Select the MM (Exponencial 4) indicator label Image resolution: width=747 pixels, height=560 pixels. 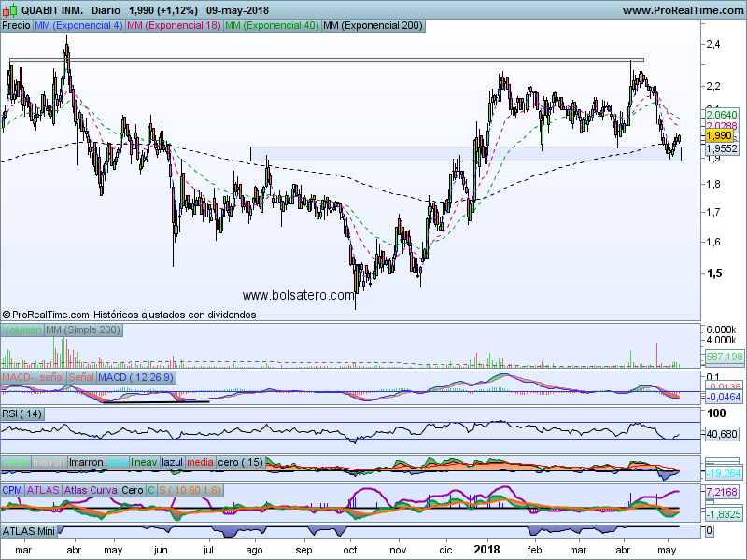(x=78, y=26)
